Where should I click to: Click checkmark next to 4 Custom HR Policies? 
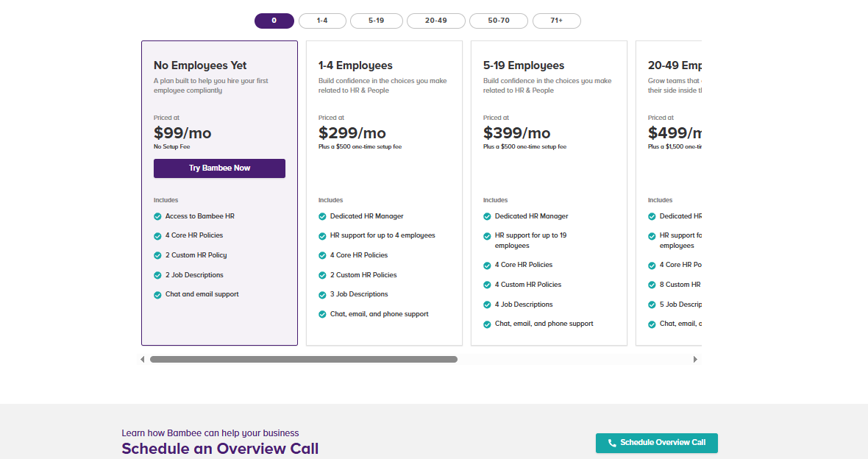[x=487, y=285]
